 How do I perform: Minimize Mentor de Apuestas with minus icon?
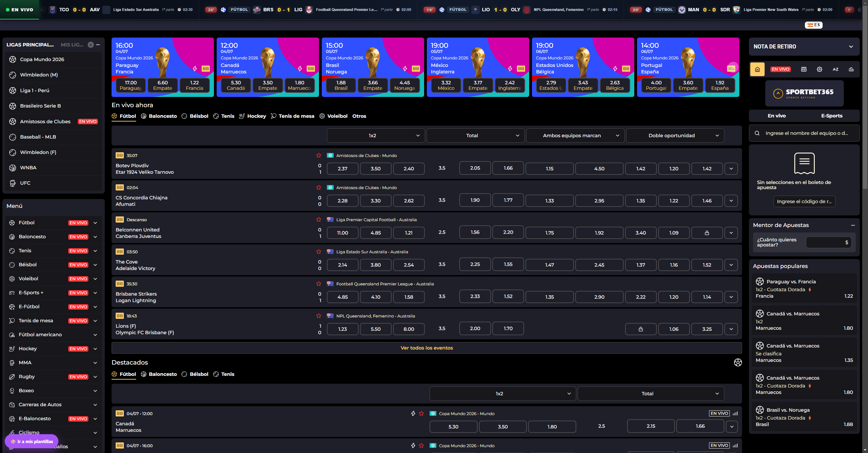coord(853,225)
